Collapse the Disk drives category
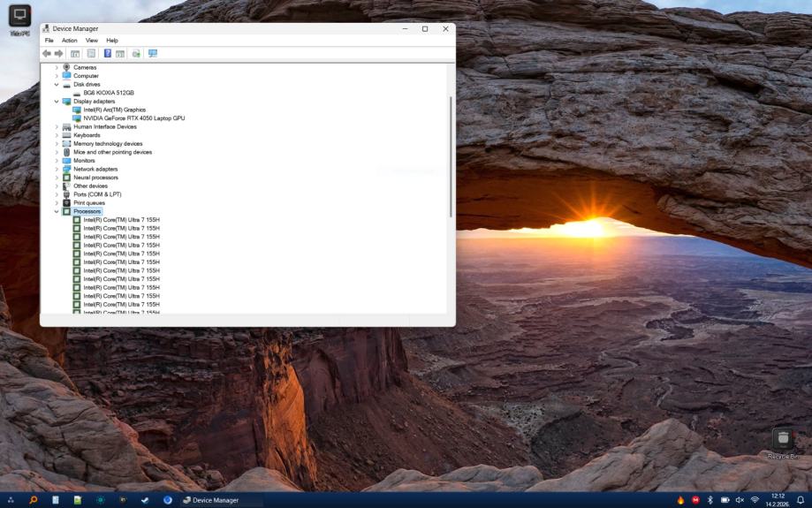The image size is (812, 508). [x=57, y=85]
